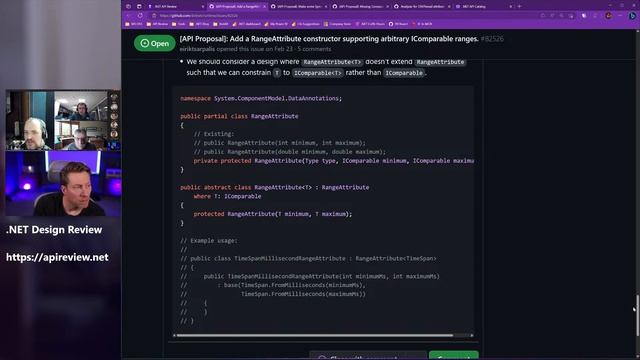Screen dimensions: 640x360
Task: Click the https://apireview.net overlay text
Action: coord(57,257)
